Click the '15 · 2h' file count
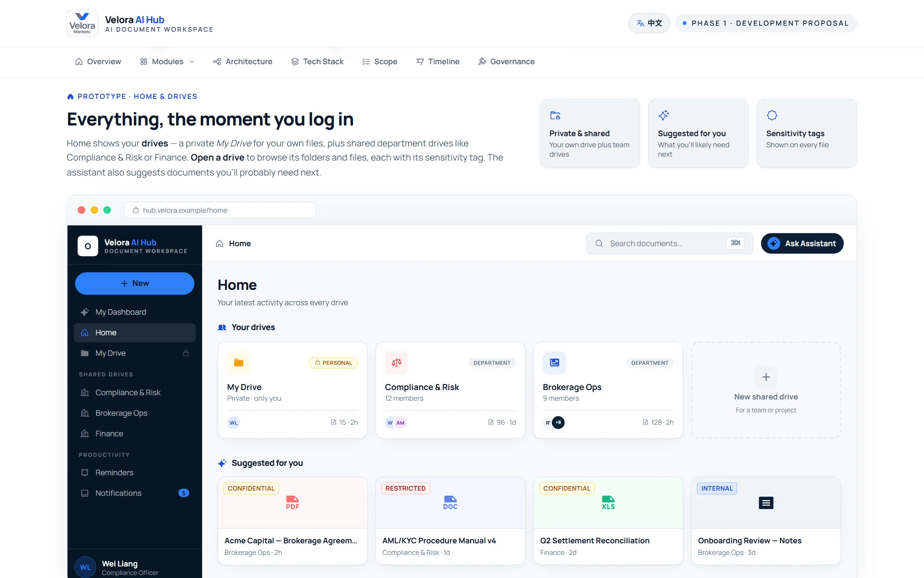Image resolution: width=924 pixels, height=578 pixels. [344, 423]
